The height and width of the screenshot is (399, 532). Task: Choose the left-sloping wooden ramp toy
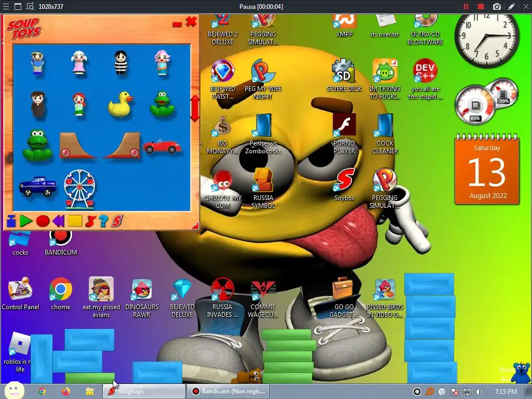pyautogui.click(x=77, y=145)
